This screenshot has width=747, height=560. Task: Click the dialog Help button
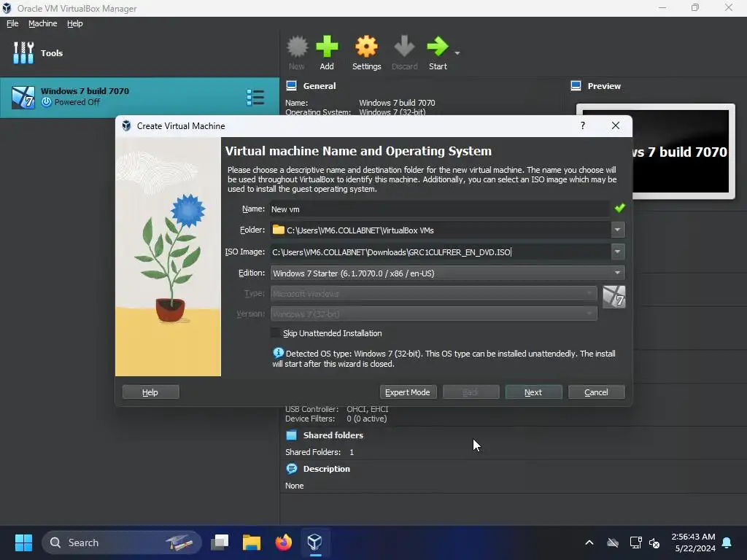point(150,392)
